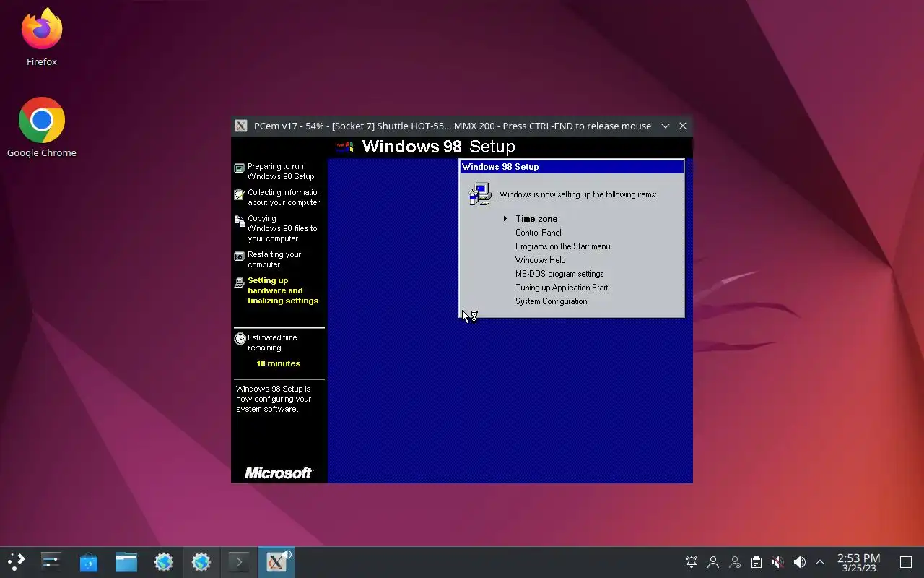Open the terminal arrow icon in taskbar
The height and width of the screenshot is (578, 924).
239,562
